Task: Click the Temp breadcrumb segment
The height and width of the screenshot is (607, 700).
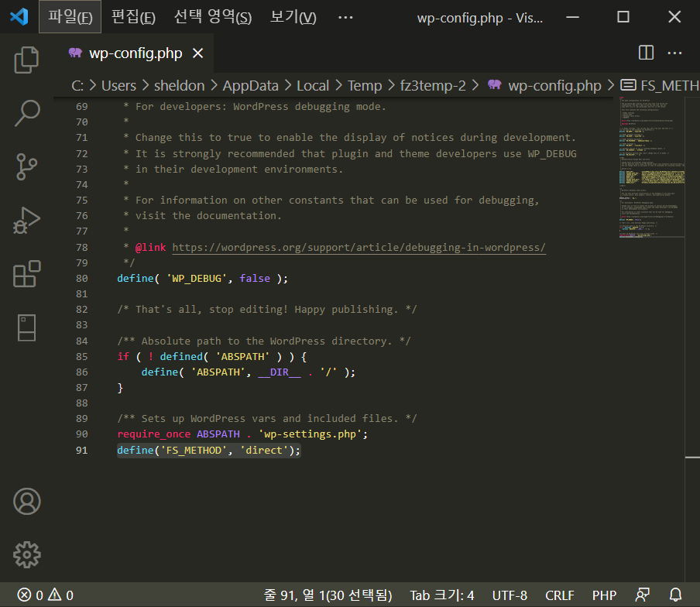Action: [x=365, y=85]
